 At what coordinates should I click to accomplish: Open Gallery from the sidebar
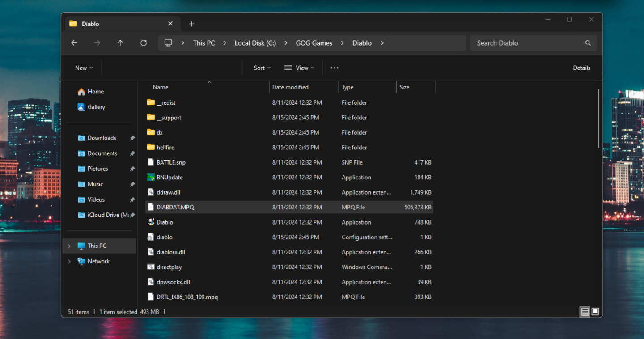click(x=97, y=107)
